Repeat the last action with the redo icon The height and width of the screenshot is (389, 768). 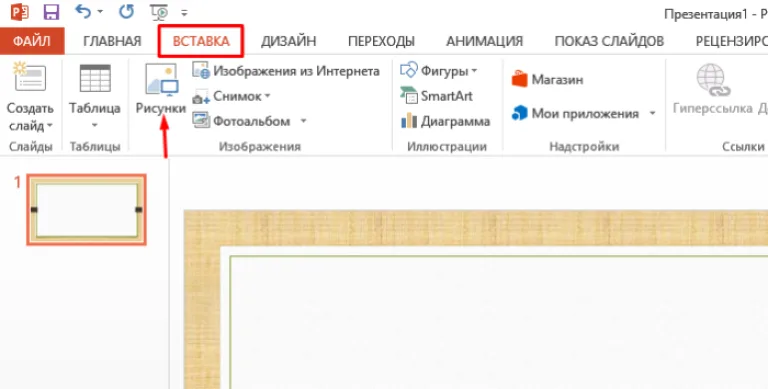click(126, 11)
